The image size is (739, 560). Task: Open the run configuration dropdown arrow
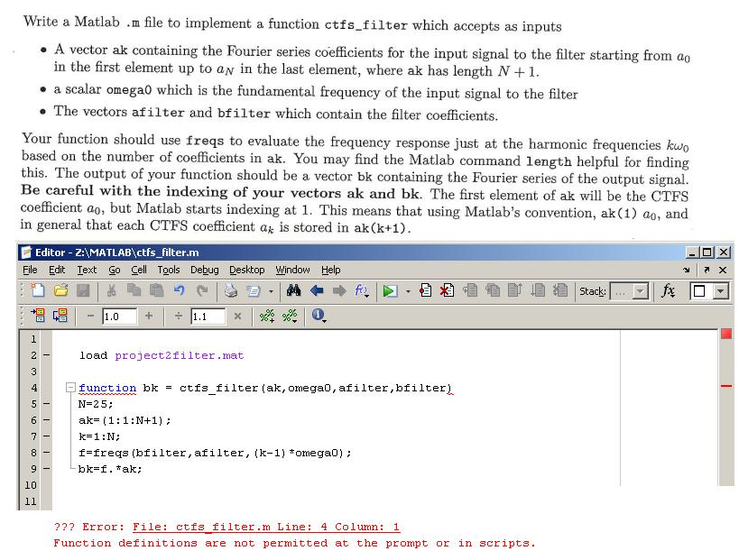pyautogui.click(x=408, y=291)
